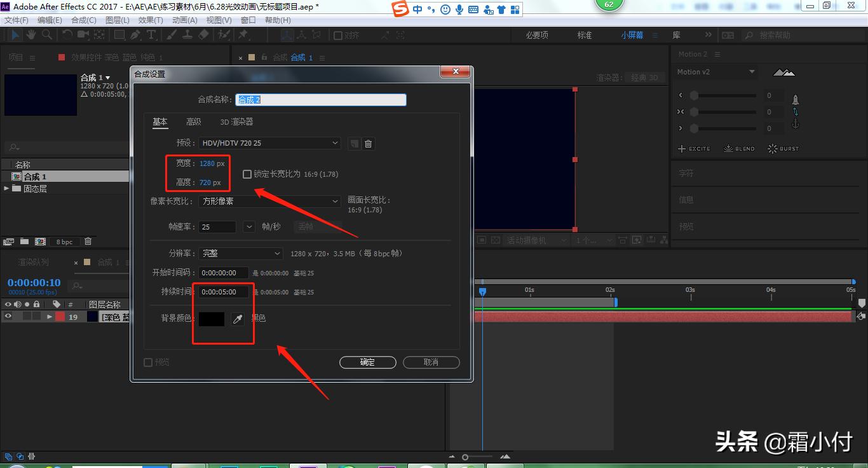Select the Horizontal Type tool
This screenshot has height=468, width=868.
tap(151, 34)
